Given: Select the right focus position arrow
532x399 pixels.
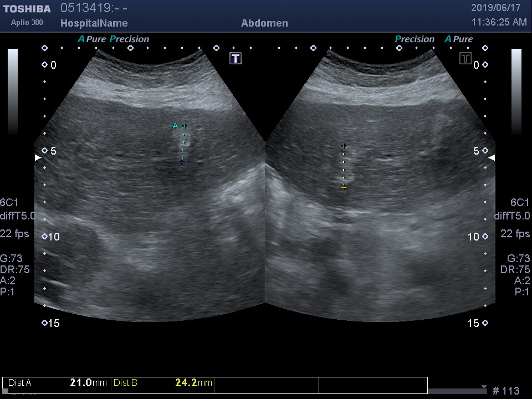Looking at the screenshot, I should 492,158.
